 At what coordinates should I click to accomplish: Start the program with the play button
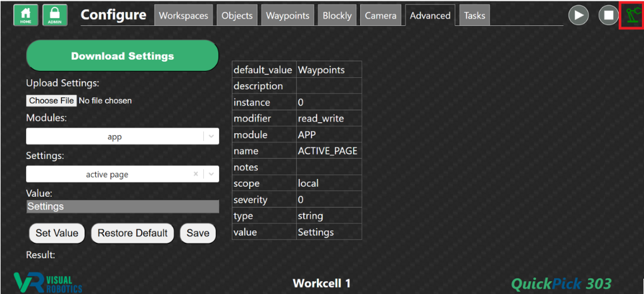pyautogui.click(x=578, y=15)
